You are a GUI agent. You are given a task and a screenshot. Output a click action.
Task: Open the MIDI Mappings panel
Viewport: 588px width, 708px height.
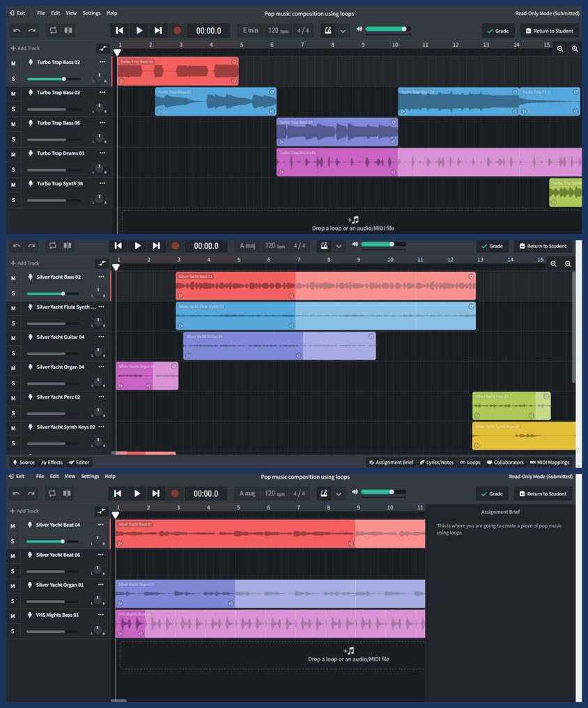[550, 462]
